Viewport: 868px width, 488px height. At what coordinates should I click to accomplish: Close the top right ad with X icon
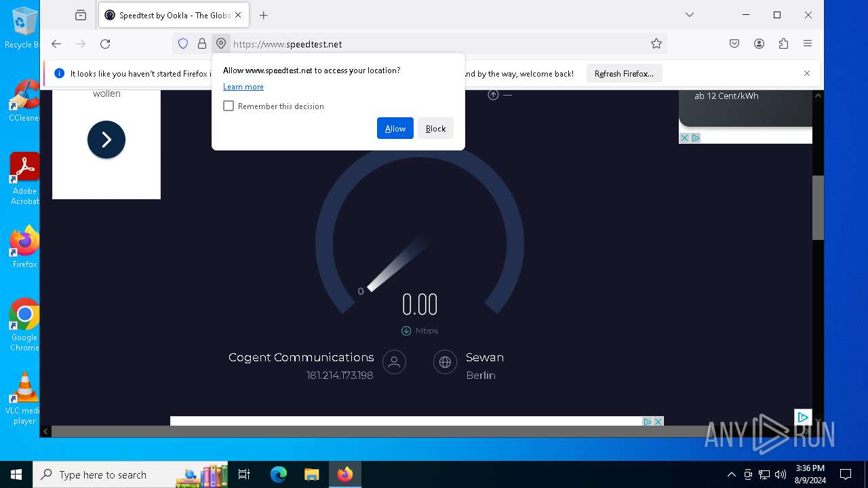(x=685, y=138)
